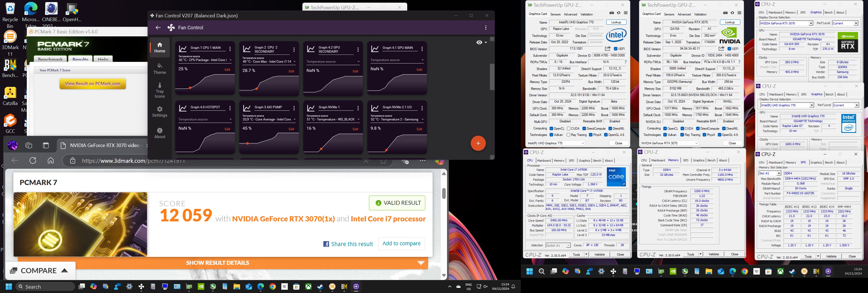Image resolution: width=868 pixels, height=293 pixels.
Task: Click Add to compare on the 3DMark page
Action: (x=401, y=243)
